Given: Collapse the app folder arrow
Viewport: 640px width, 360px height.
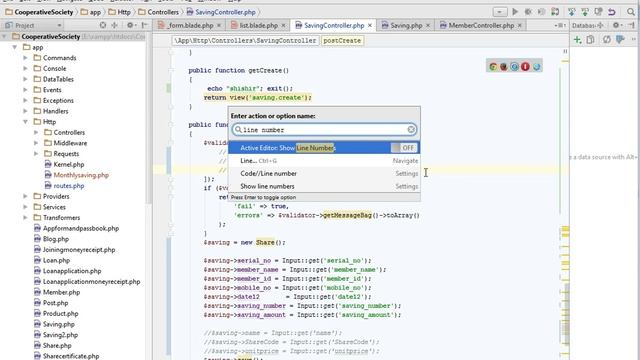Looking at the screenshot, I should pyautogui.click(x=15, y=47).
